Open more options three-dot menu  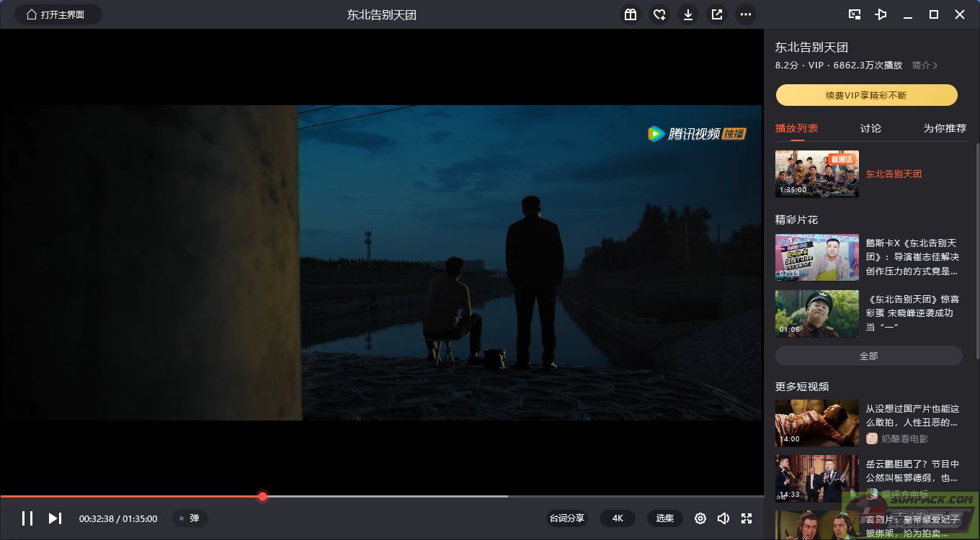(x=746, y=14)
